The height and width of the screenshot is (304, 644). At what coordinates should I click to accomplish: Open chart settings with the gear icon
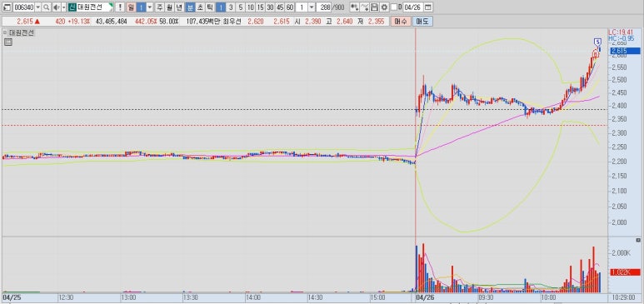click(384, 7)
